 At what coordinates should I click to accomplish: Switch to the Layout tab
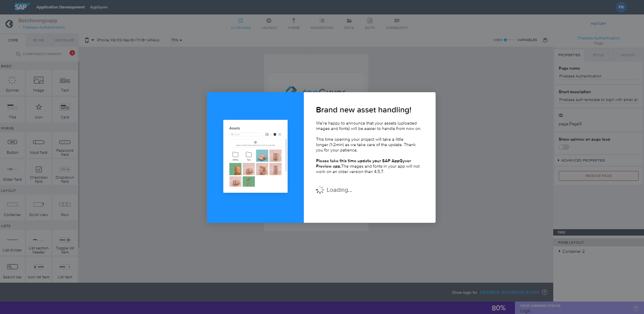[628, 55]
